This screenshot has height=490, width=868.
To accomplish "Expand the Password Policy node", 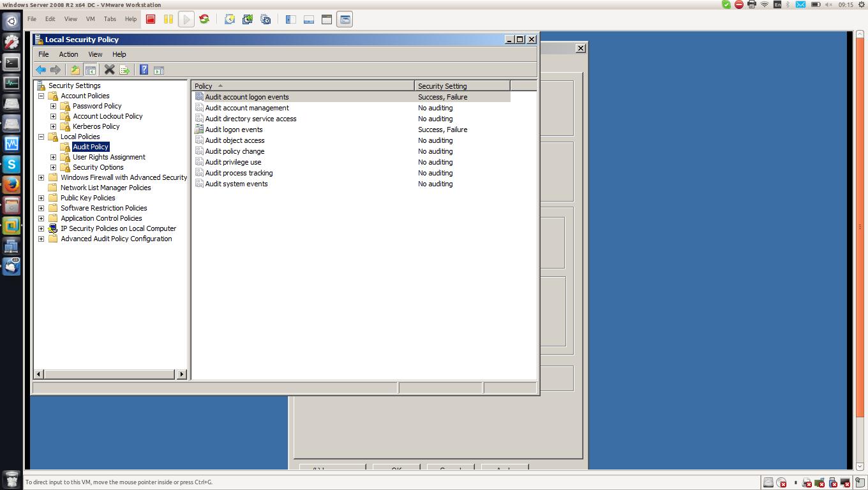I will 54,106.
